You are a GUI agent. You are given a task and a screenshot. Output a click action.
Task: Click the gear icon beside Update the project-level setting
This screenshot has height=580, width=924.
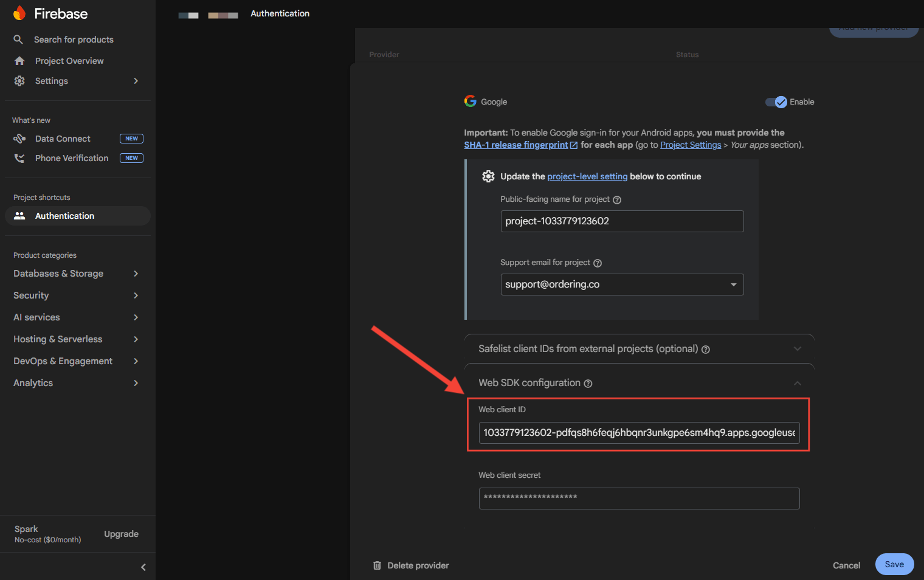pos(488,176)
